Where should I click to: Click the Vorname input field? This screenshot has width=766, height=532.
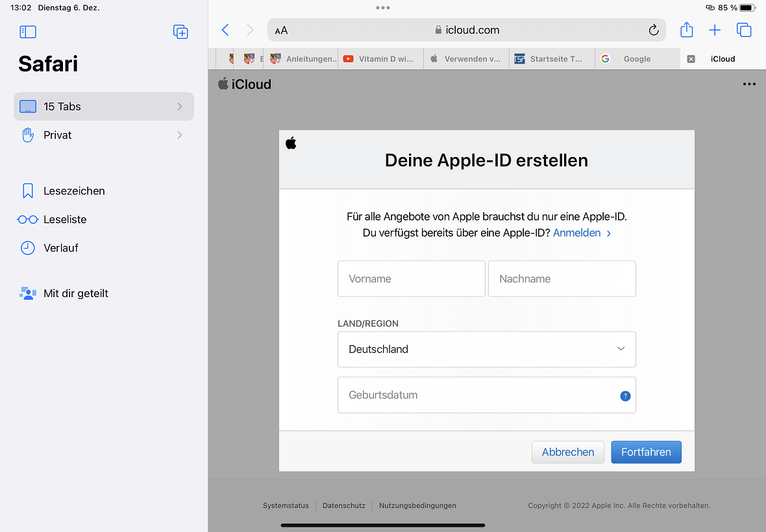412,279
